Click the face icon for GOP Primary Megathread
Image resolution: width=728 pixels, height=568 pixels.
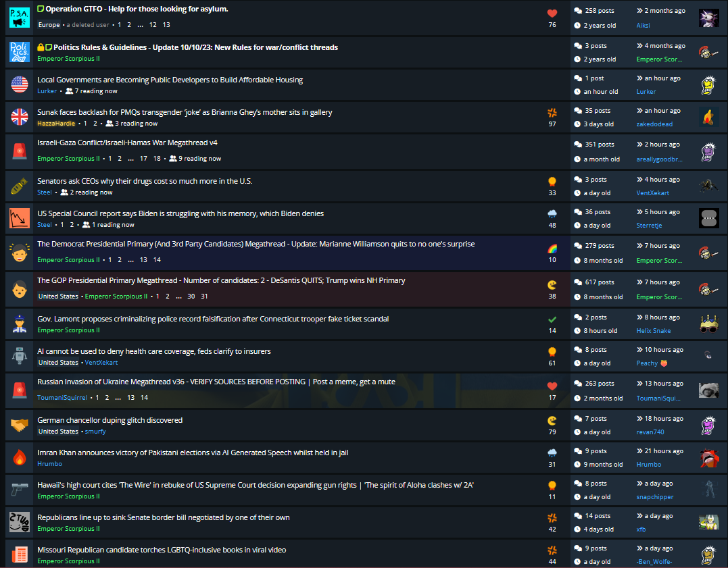point(20,289)
